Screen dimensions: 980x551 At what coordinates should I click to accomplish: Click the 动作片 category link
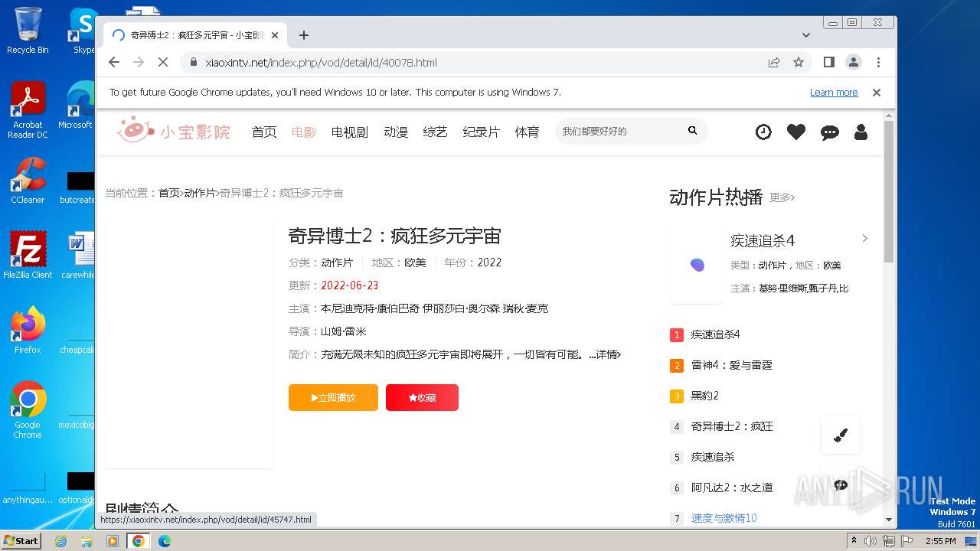point(337,262)
